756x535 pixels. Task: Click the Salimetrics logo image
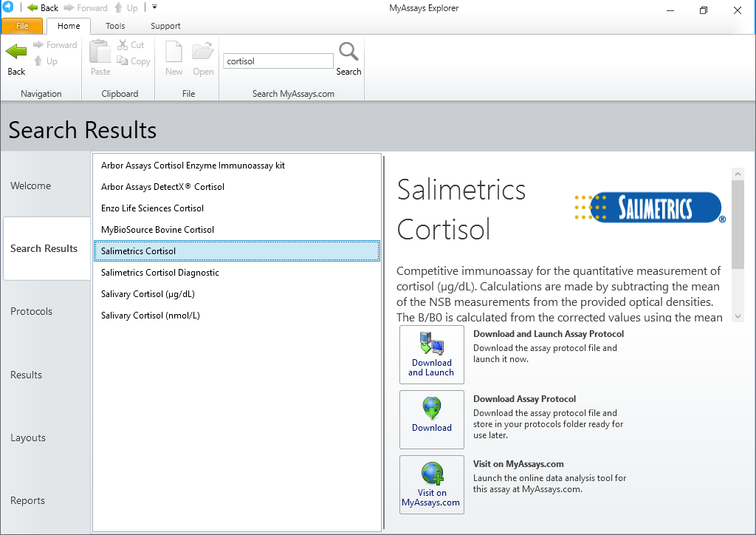tap(649, 208)
